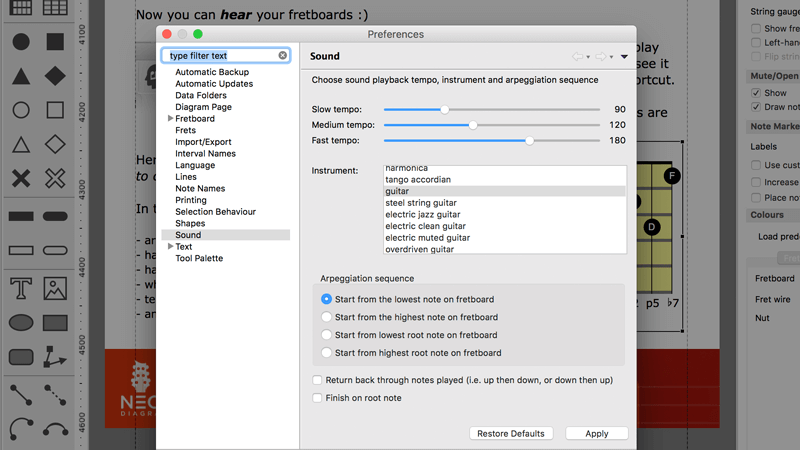800x450 pixels.
Task: Select the Image insert tool
Action: (x=55, y=288)
